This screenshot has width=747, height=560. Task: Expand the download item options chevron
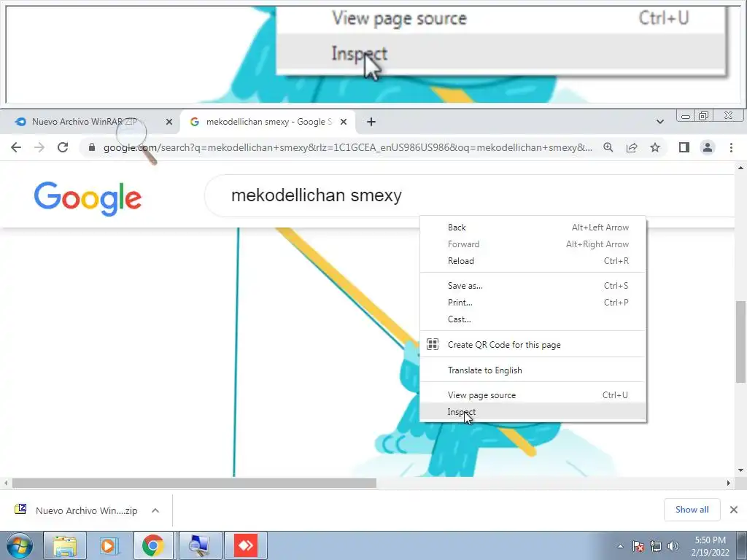[x=155, y=510]
